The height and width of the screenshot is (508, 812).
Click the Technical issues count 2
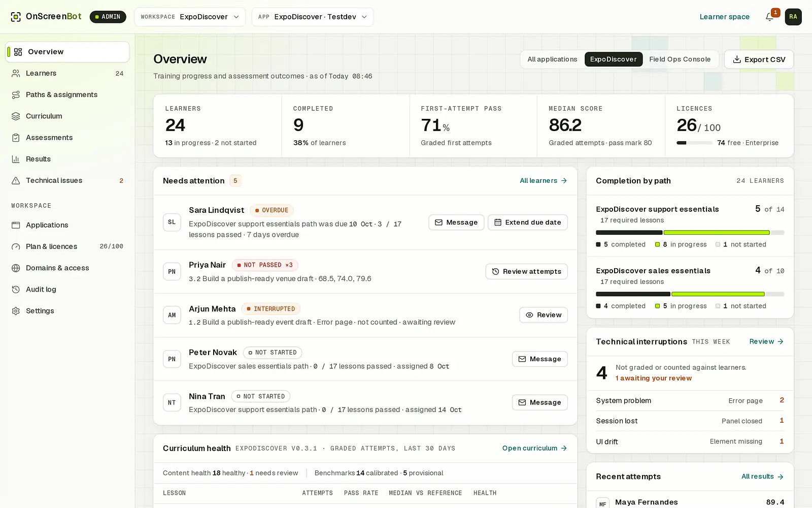click(x=121, y=181)
